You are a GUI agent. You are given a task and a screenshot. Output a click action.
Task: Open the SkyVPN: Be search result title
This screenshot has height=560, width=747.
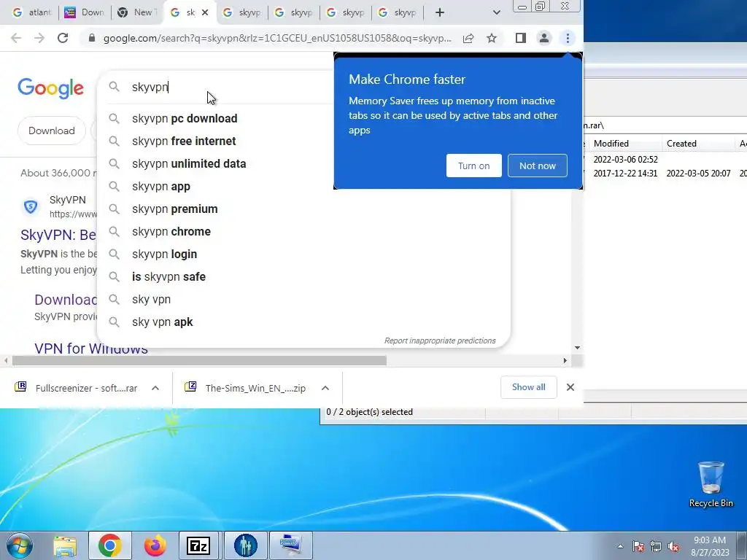(58, 235)
